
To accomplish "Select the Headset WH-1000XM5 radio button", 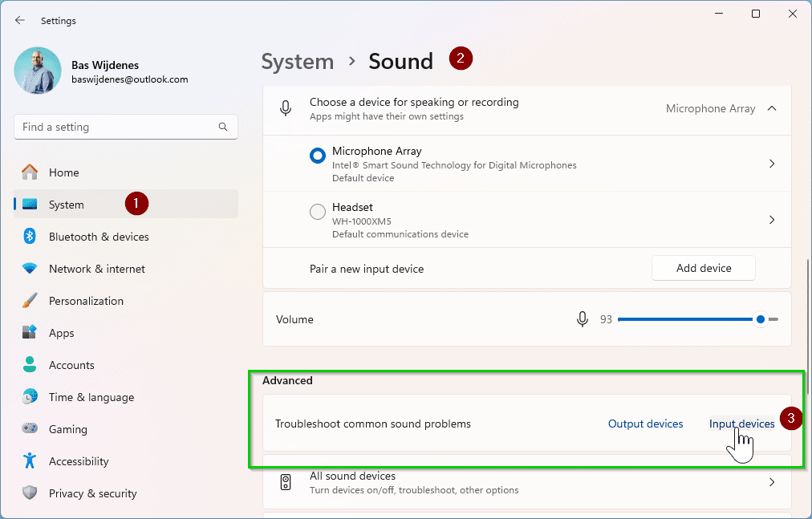I will tap(318, 212).
